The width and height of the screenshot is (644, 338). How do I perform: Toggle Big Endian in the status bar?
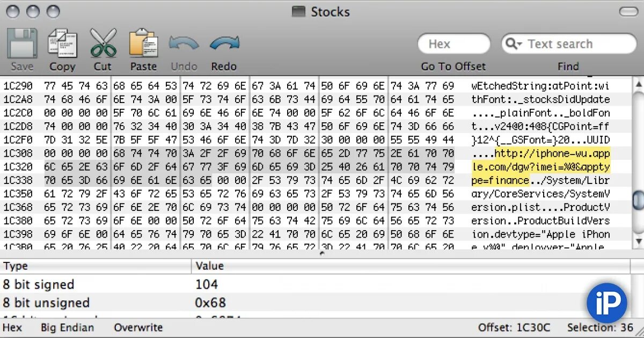click(x=67, y=327)
